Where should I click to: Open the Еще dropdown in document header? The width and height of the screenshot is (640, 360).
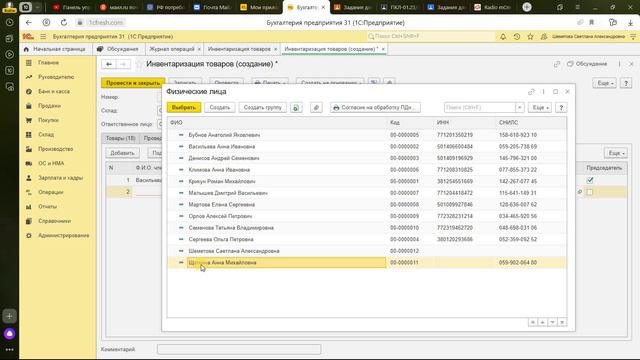click(604, 83)
